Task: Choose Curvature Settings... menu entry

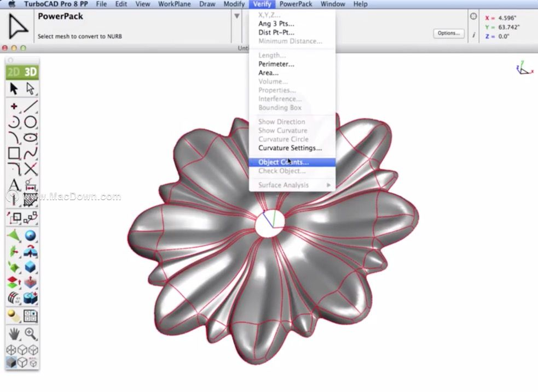Action: click(x=292, y=148)
